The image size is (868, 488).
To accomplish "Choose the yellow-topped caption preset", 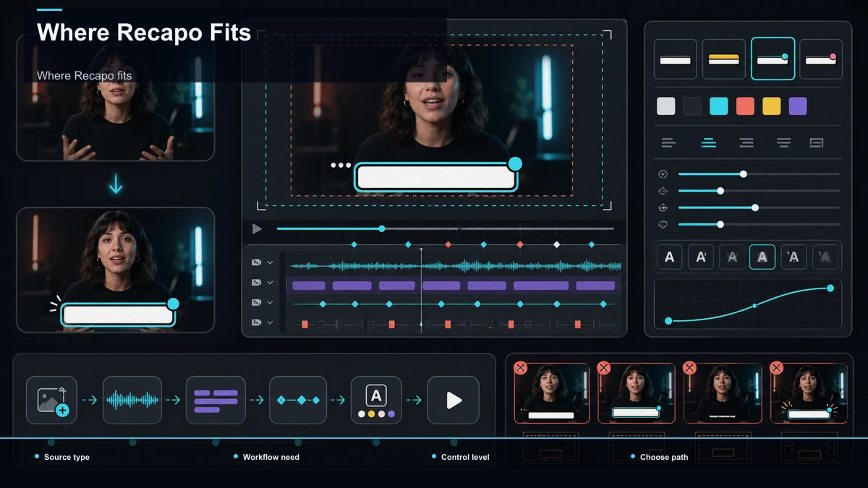I will point(723,59).
